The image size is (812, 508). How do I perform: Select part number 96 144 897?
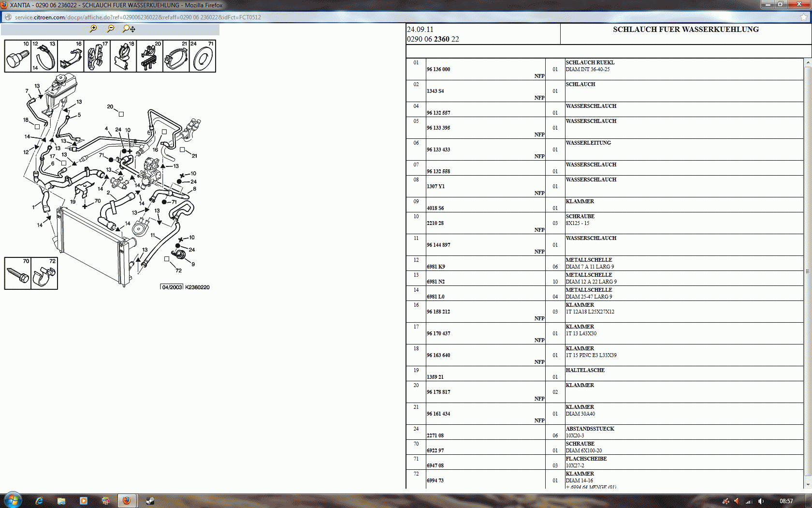438,245
